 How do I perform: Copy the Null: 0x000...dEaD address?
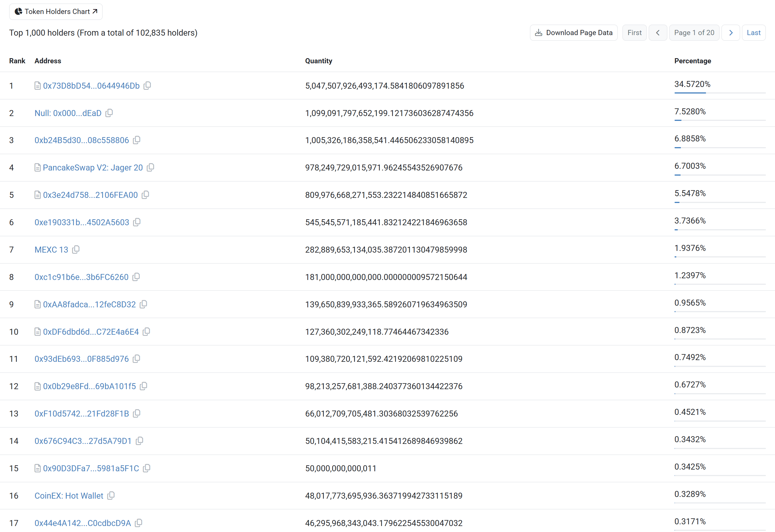click(109, 113)
